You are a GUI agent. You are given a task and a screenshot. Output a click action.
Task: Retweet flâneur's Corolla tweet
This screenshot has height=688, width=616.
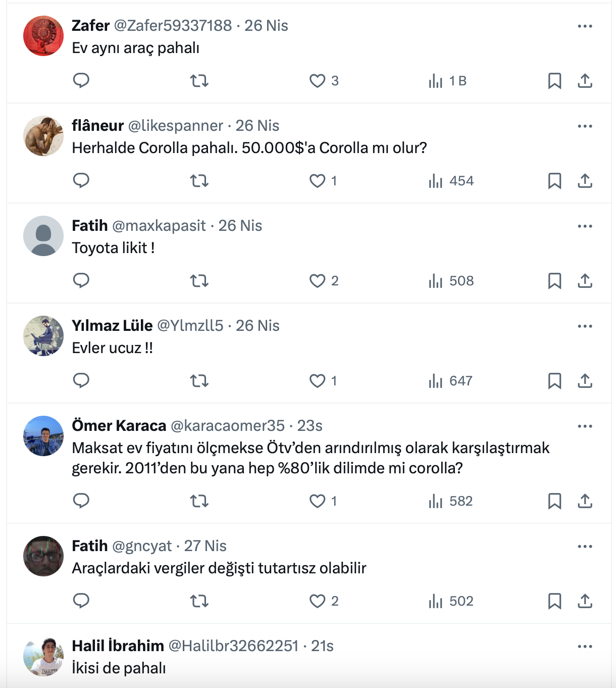(199, 181)
